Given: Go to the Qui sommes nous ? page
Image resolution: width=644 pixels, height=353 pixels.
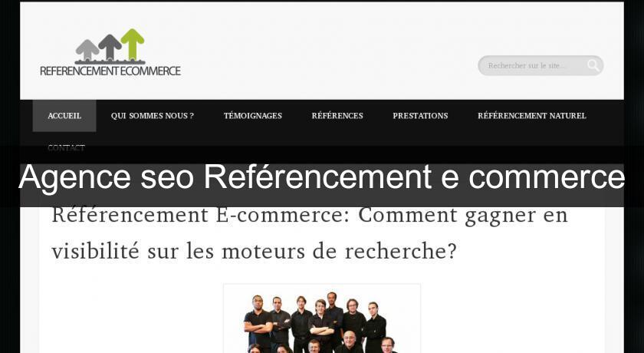Looking at the screenshot, I should [153, 116].
